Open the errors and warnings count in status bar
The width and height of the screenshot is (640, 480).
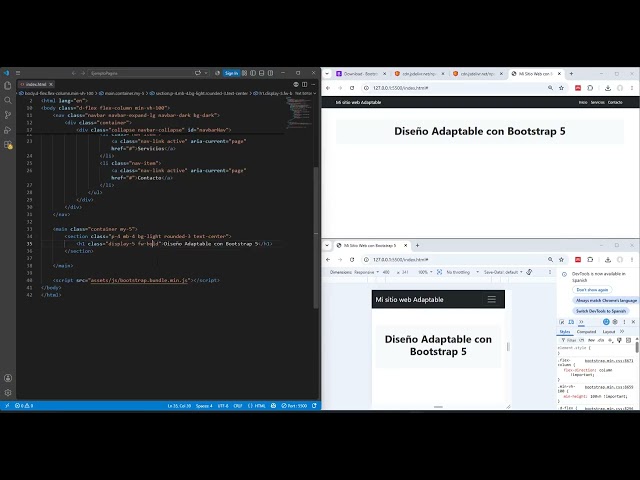(x=24, y=406)
